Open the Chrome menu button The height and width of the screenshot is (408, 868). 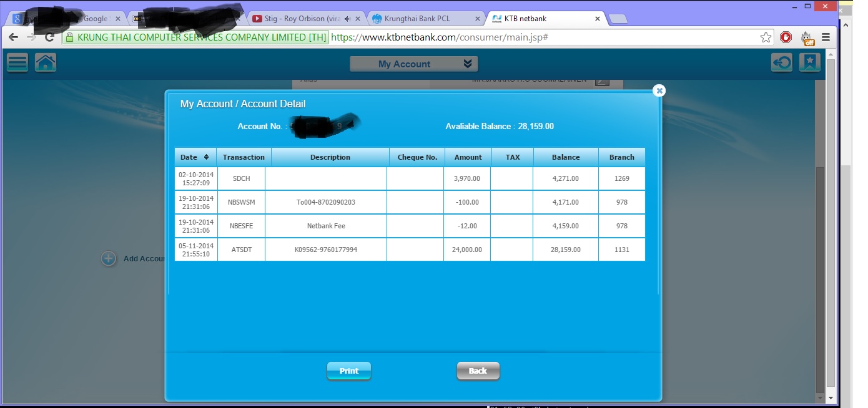coord(826,37)
